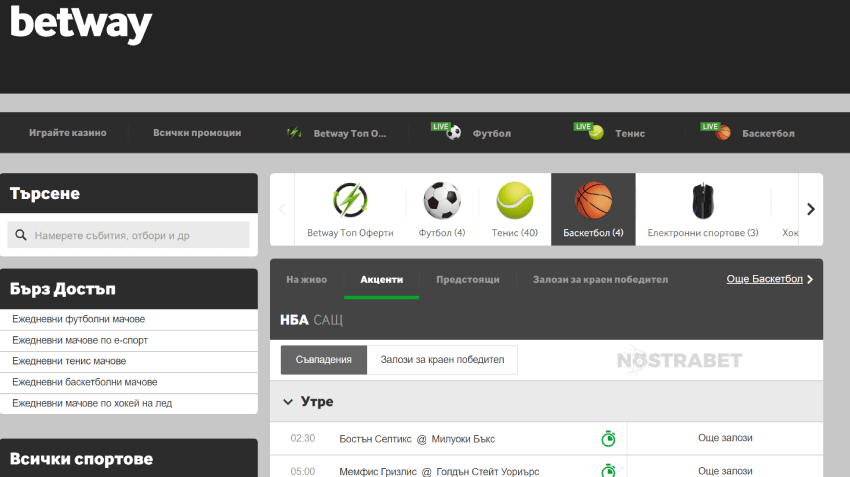Open Залози за краен победител top tab
The image size is (850, 477).
point(600,280)
